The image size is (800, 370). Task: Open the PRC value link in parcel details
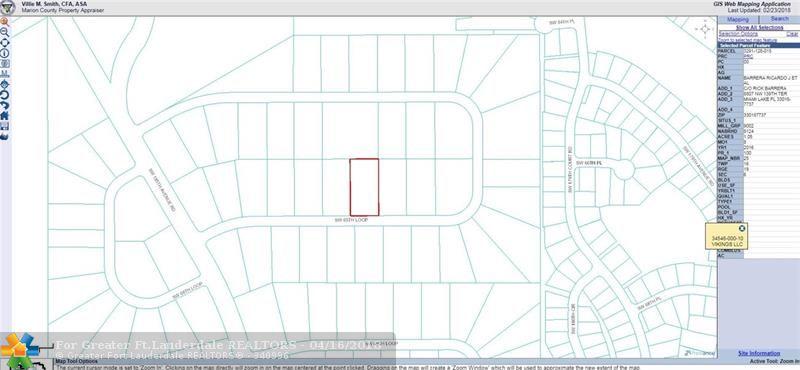(748, 57)
